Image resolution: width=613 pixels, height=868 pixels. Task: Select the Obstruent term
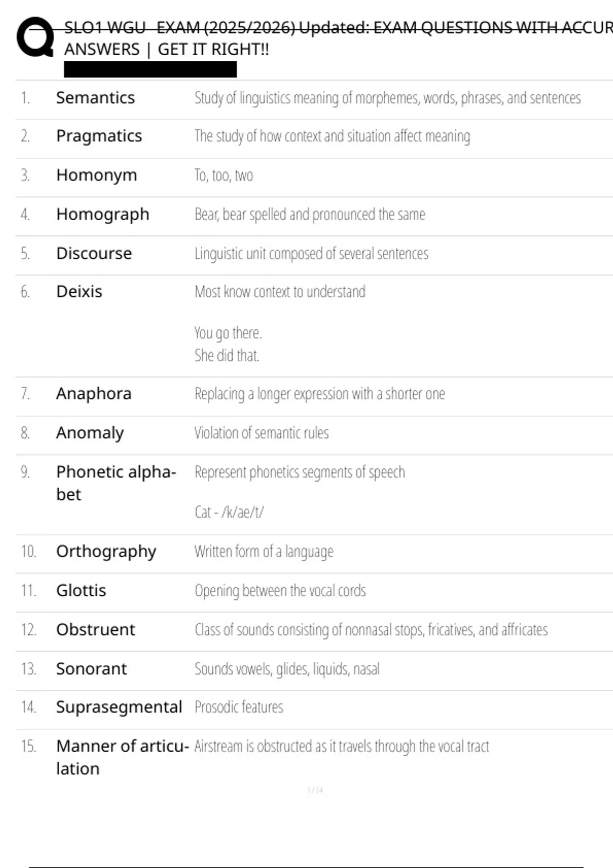(x=96, y=630)
